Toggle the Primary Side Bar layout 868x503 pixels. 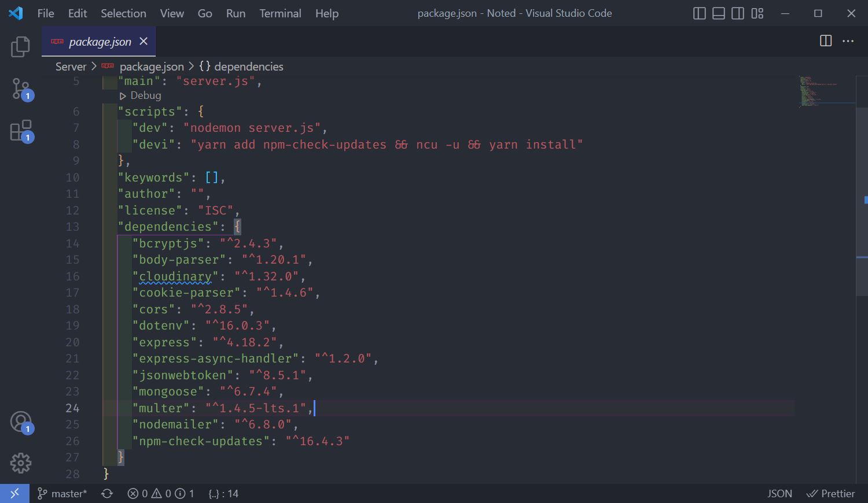tap(699, 13)
